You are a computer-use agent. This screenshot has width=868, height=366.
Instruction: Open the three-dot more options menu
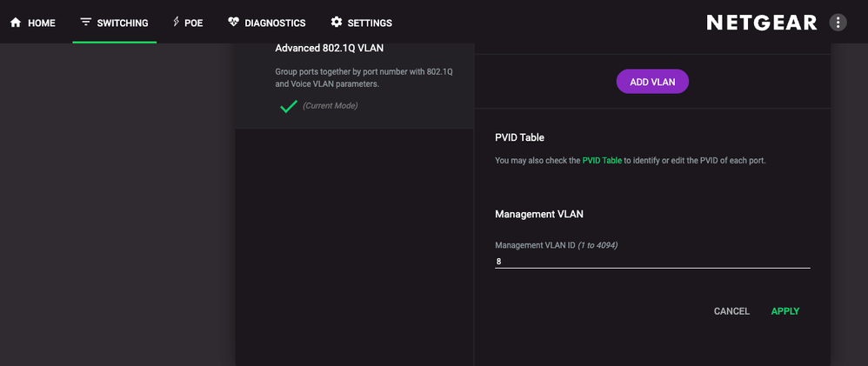(838, 23)
